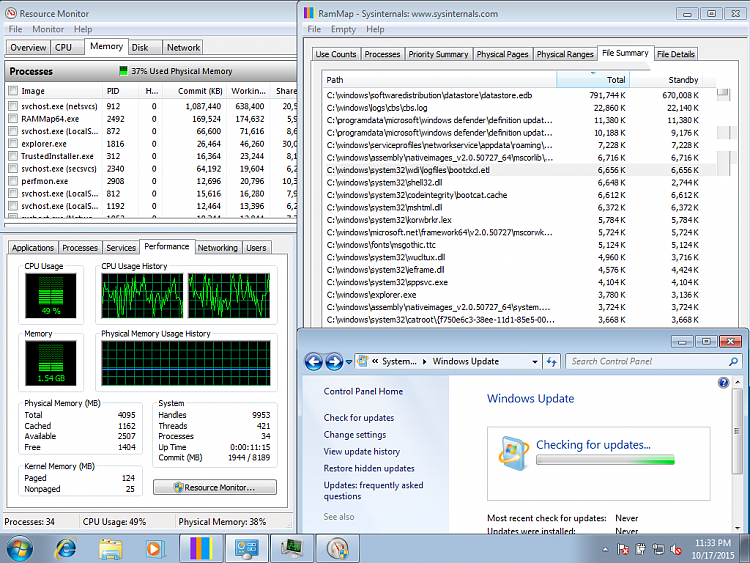The image size is (750, 563).
Task: Click the Checking for updates progress bar
Action: (x=605, y=460)
